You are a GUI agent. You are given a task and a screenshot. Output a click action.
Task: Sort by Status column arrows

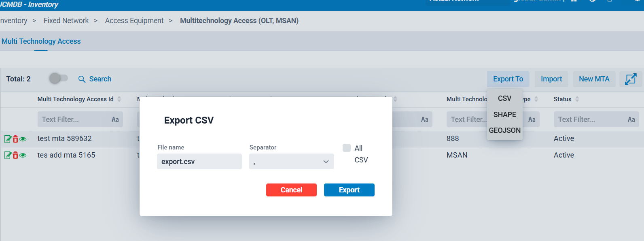click(577, 99)
